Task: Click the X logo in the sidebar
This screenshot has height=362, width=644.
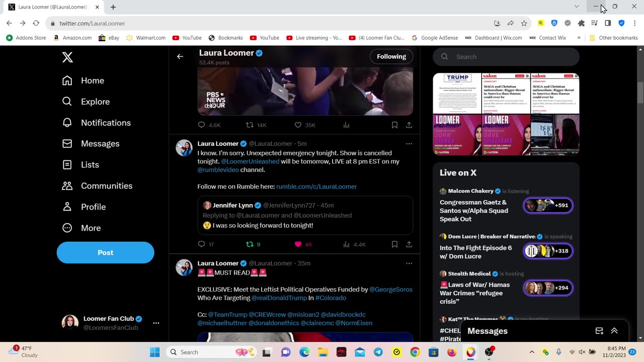Action: pyautogui.click(x=67, y=57)
